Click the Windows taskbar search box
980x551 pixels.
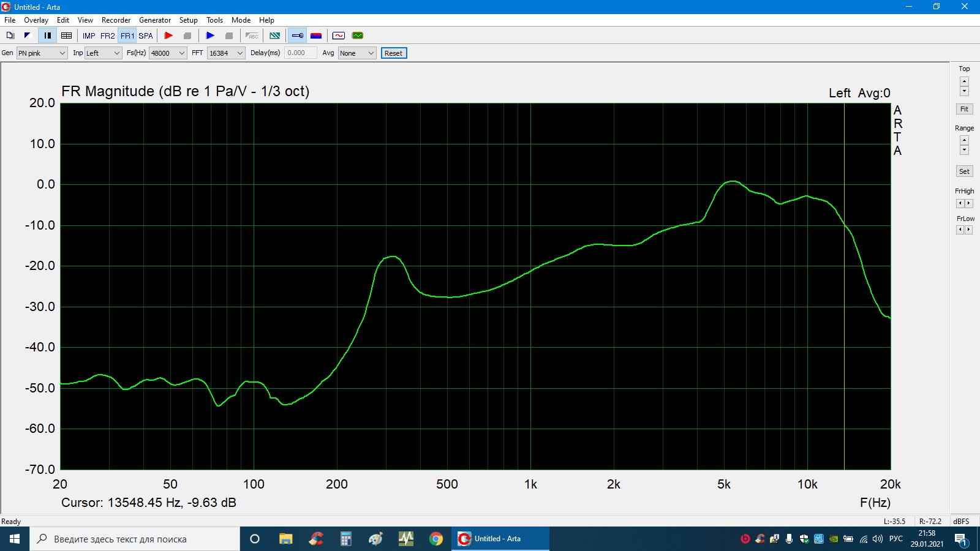(135, 539)
